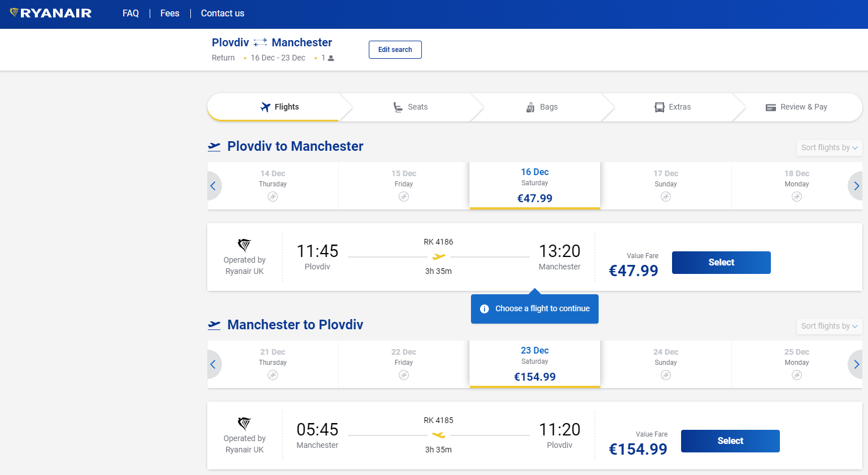Click the Ryanair logo in header
The height and width of the screenshot is (475, 868).
pyautogui.click(x=51, y=13)
